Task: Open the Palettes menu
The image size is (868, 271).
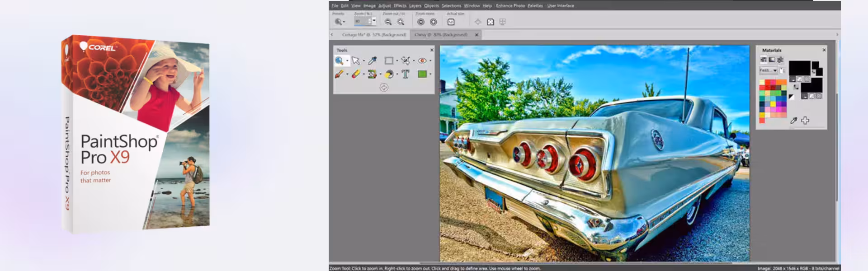Action: coord(535,6)
